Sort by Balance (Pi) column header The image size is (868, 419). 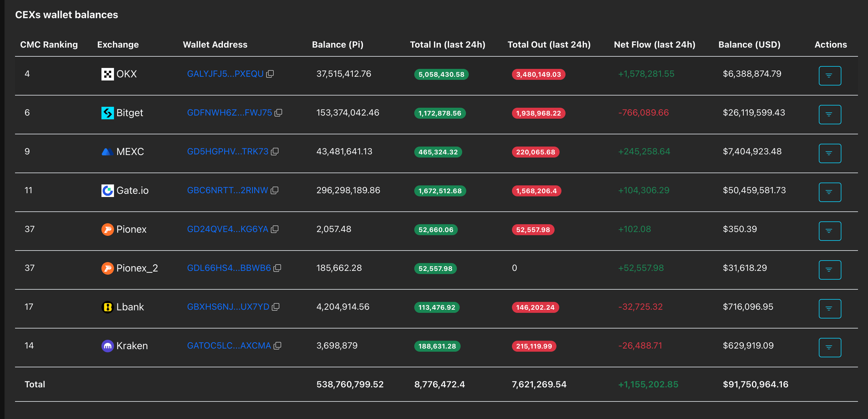click(x=337, y=44)
